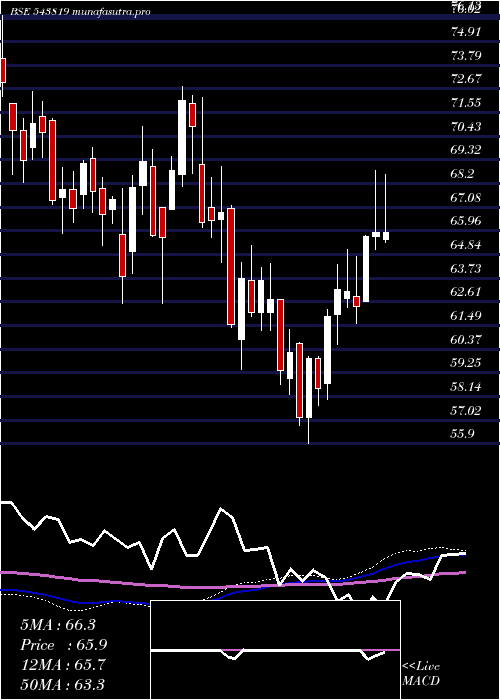Click the 50MA : 63.3 readout
This screenshot has width=500, height=700.
63,684
